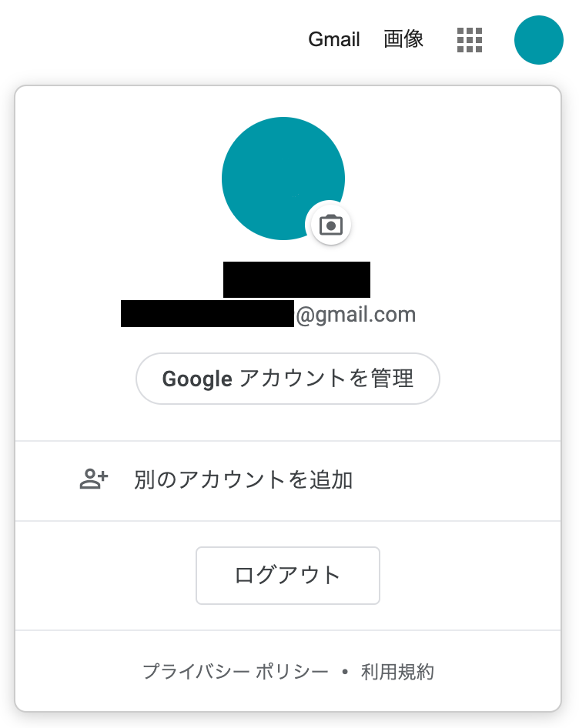Open Gmail from the top bar
The height and width of the screenshot is (728, 579).
point(334,40)
